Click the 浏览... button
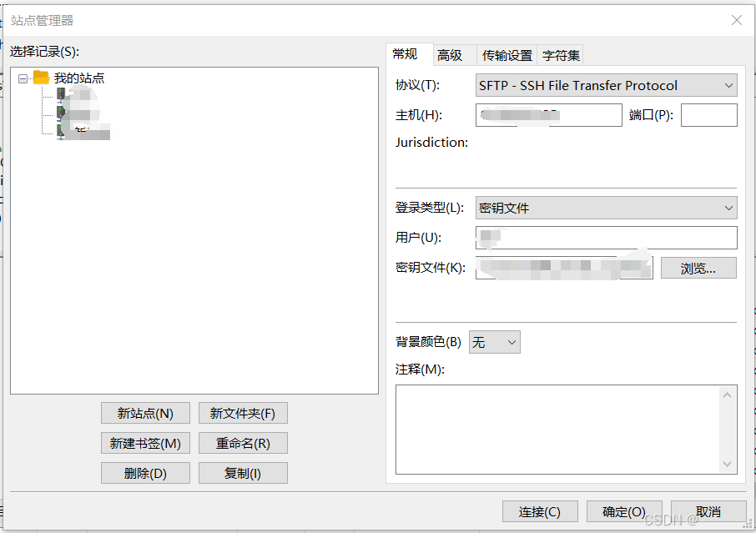 (x=698, y=268)
